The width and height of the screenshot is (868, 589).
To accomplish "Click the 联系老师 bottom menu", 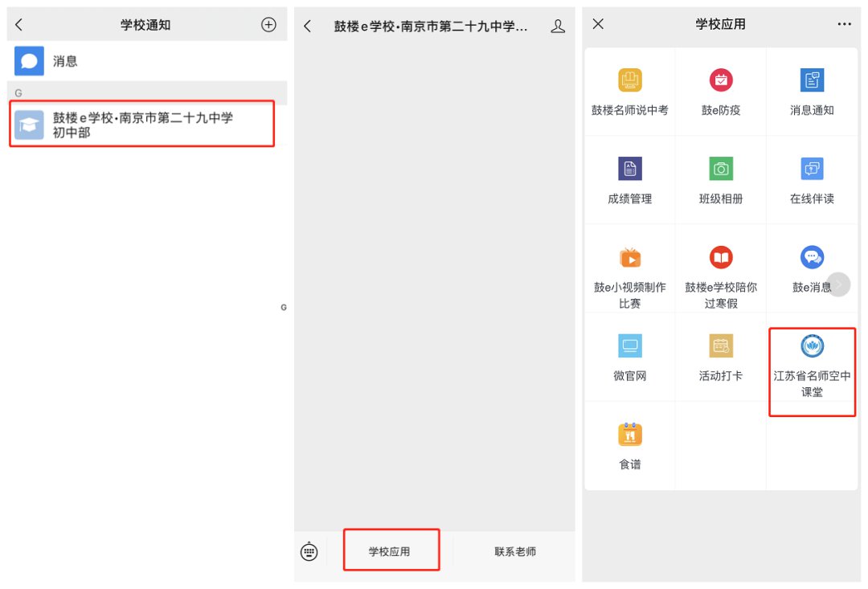I will coord(514,551).
